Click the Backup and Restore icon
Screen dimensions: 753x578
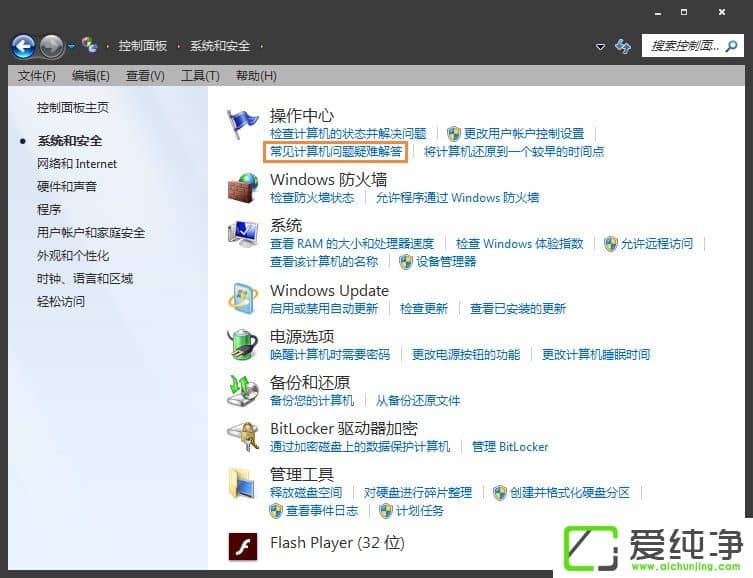pos(243,391)
